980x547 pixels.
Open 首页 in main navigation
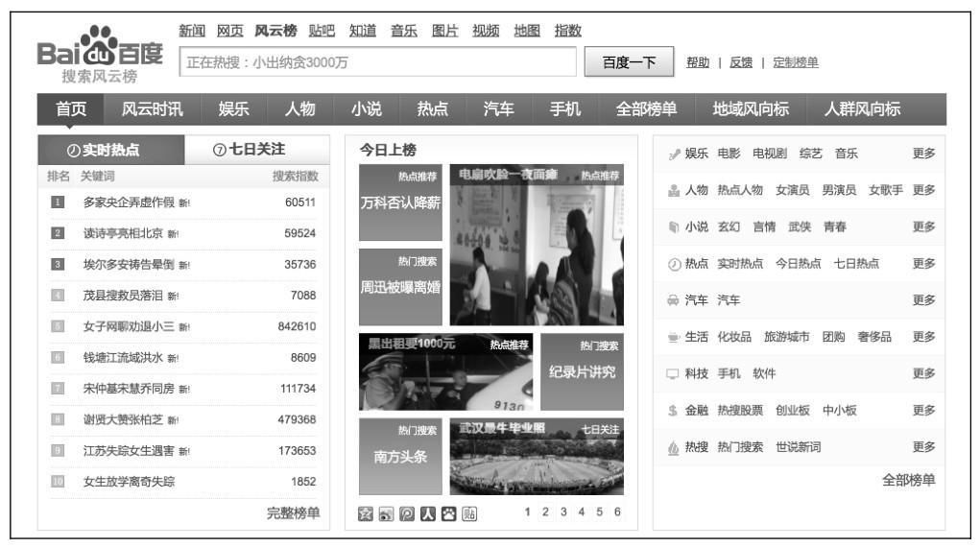tap(71, 108)
